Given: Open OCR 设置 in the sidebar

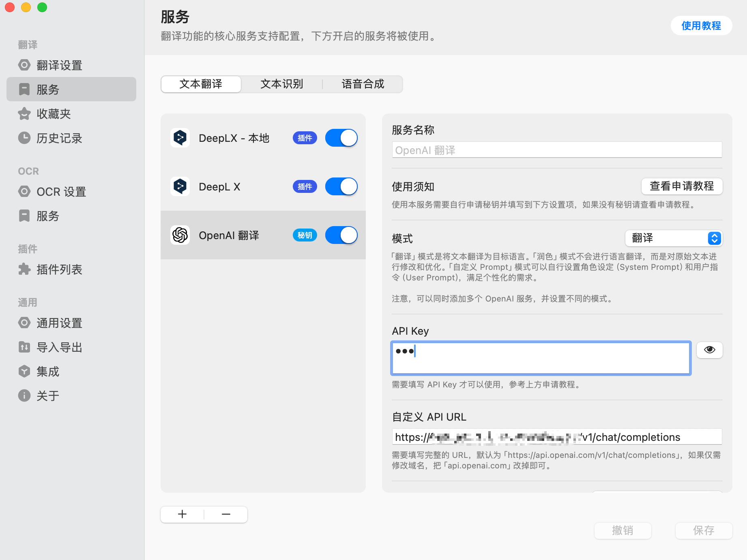Looking at the screenshot, I should point(71,192).
